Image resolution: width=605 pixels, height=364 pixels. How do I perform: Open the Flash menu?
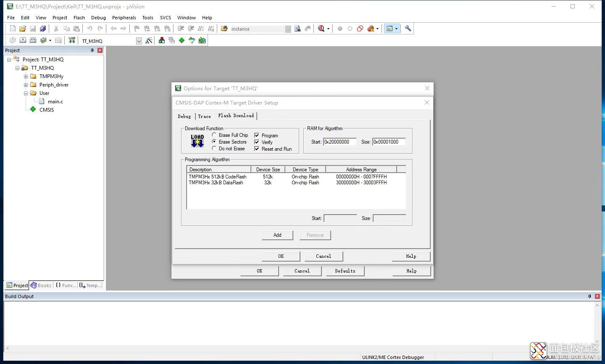(79, 18)
